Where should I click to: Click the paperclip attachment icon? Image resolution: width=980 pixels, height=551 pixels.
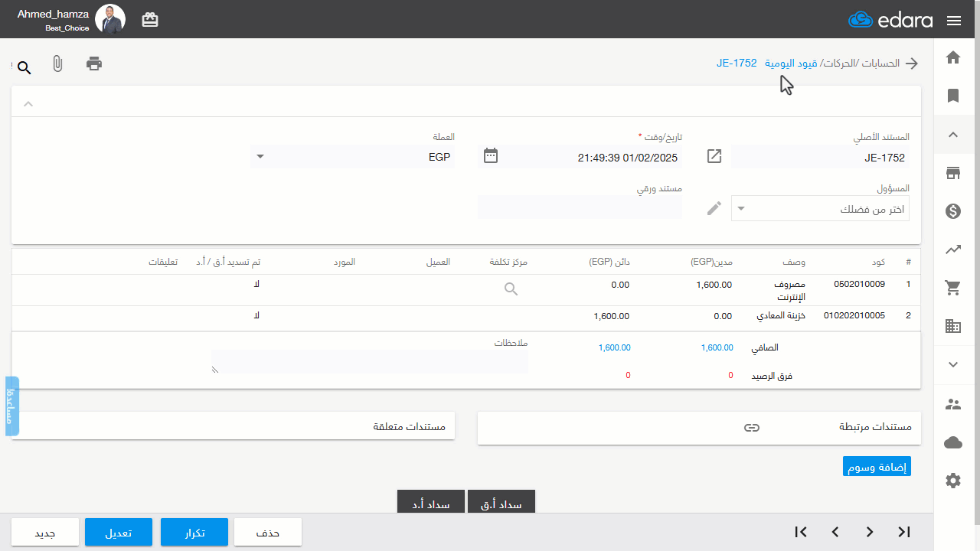click(x=57, y=64)
